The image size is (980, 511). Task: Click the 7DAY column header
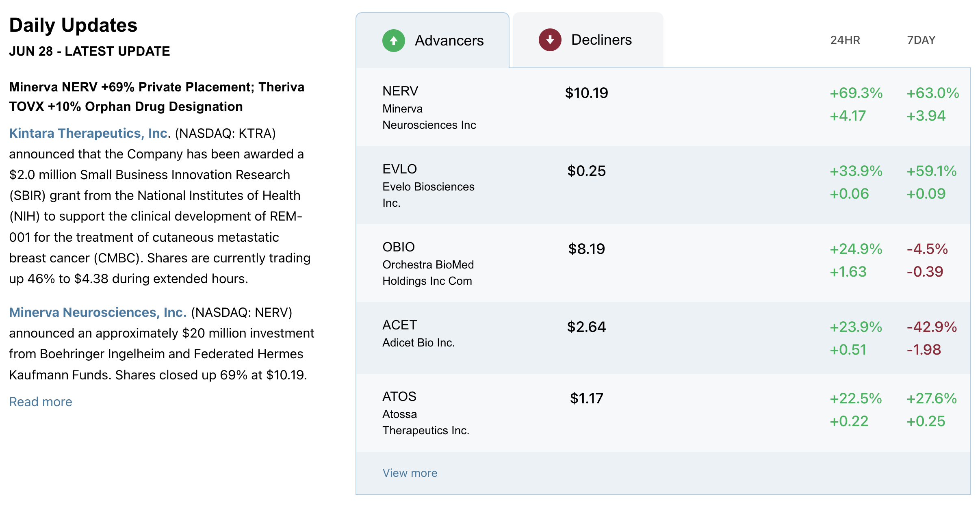coord(921,40)
